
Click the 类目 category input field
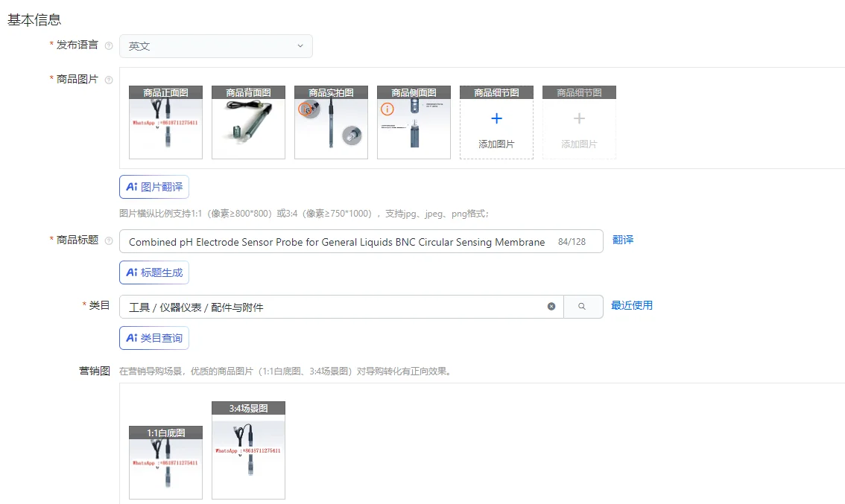point(341,307)
